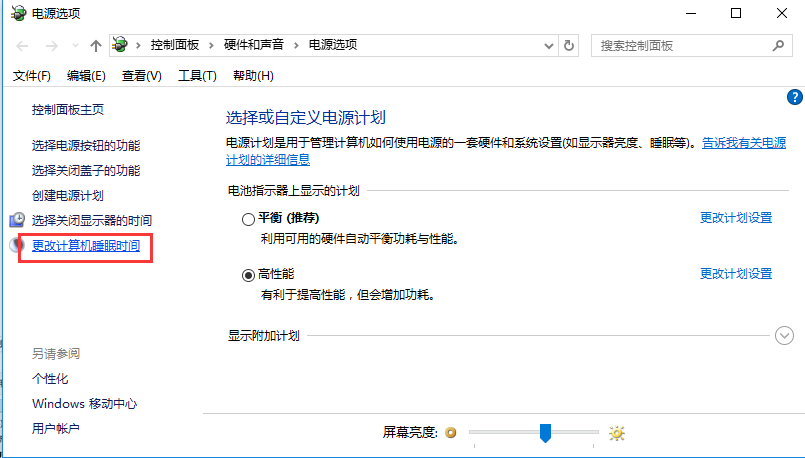805x458 pixels.
Task: Open the address bar history dropdown
Action: (548, 45)
